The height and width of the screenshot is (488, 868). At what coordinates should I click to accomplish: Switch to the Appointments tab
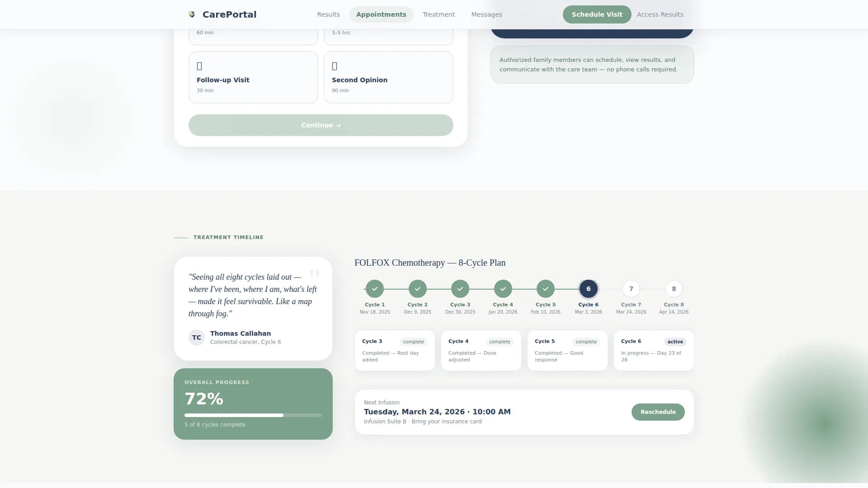[x=381, y=14]
